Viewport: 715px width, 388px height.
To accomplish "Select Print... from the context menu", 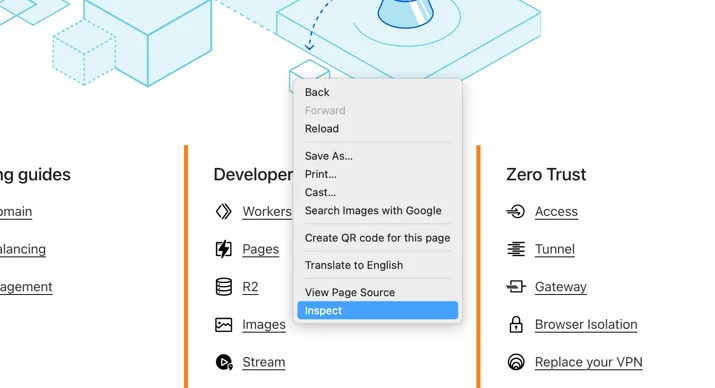I will coord(378,174).
